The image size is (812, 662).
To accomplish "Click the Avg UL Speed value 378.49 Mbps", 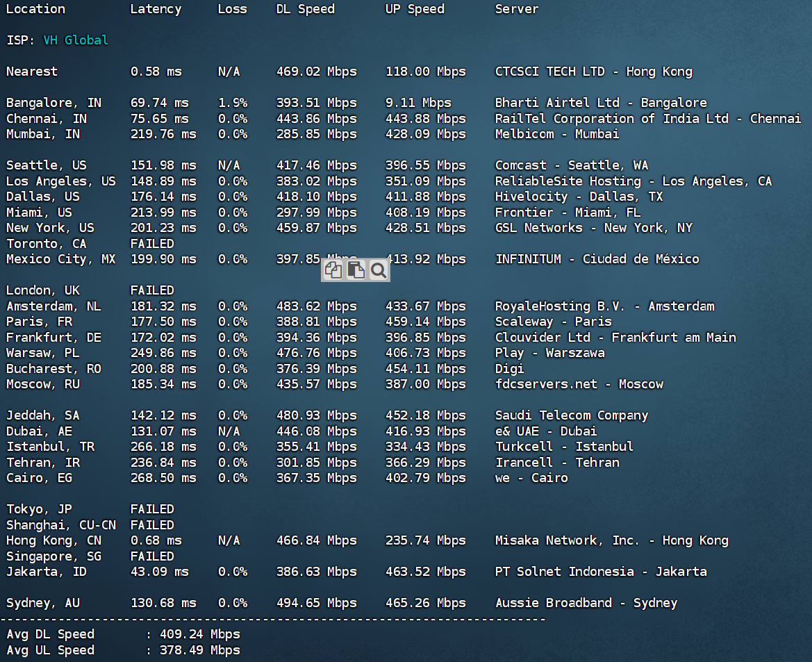I will (x=200, y=650).
